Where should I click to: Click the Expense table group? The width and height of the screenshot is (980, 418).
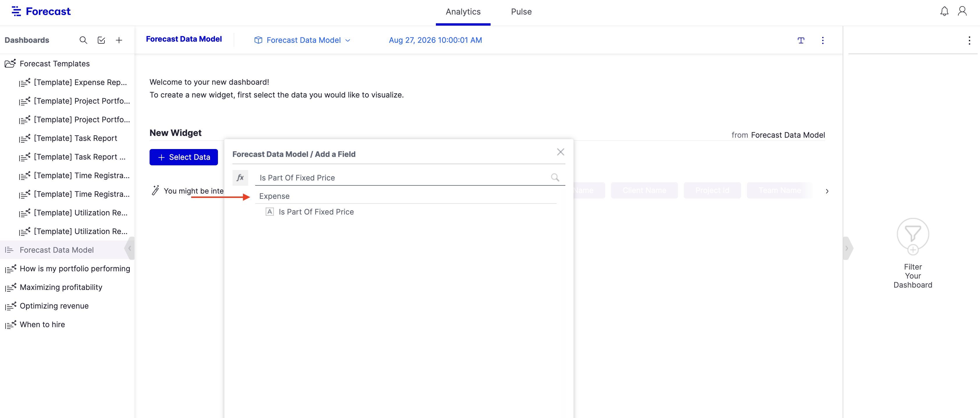274,196
